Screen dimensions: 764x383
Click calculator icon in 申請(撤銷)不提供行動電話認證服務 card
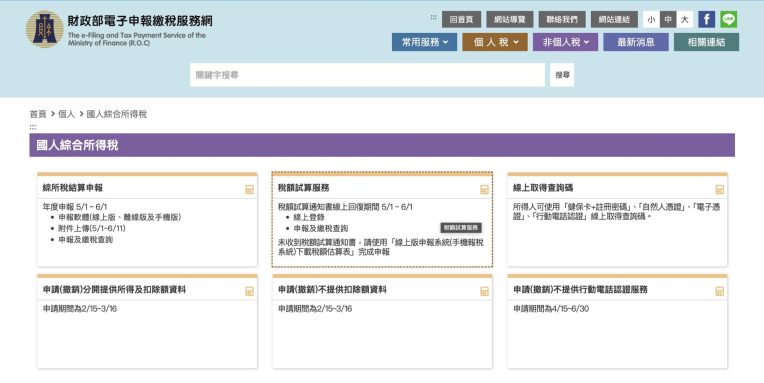720,291
